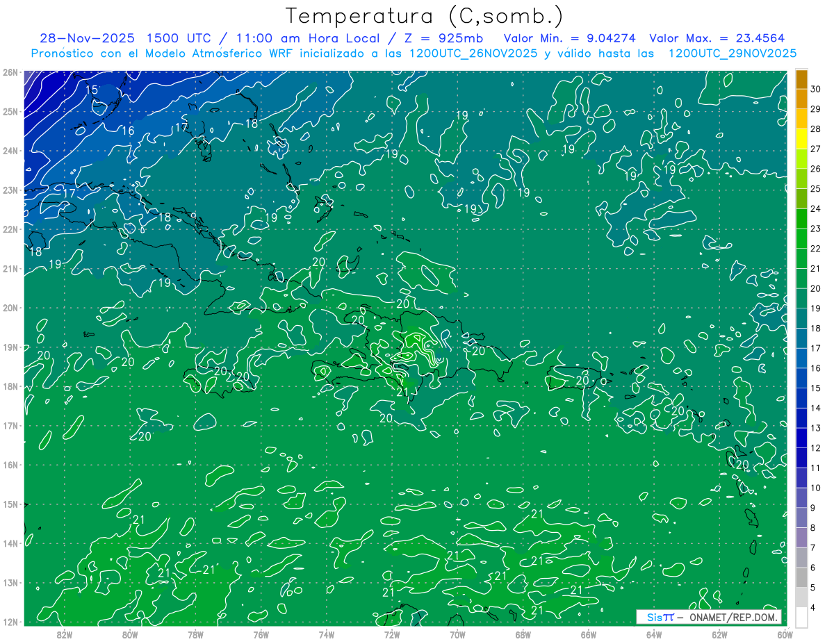834x644 pixels.
Task: Click the title 'Temperatura (C,somb.)'
Action: [425, 17]
